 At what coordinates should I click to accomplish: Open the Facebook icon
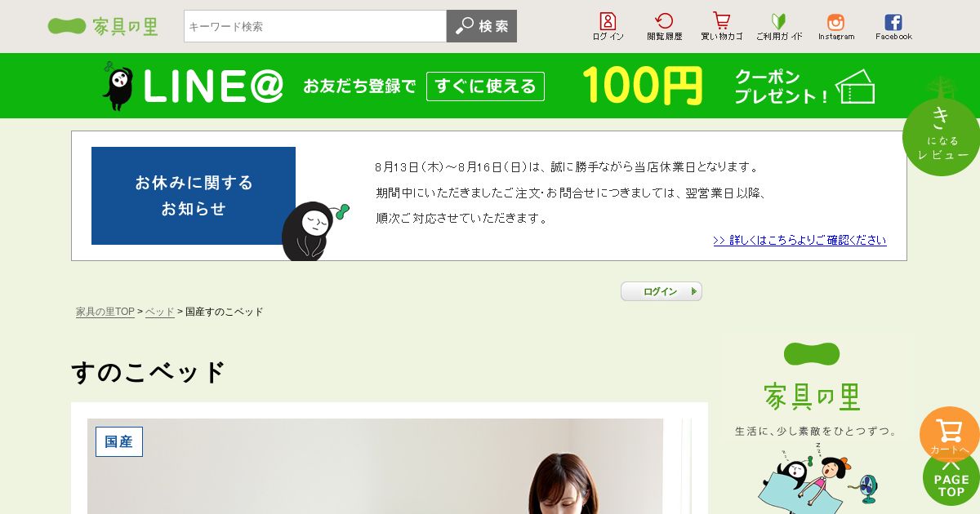893,26
